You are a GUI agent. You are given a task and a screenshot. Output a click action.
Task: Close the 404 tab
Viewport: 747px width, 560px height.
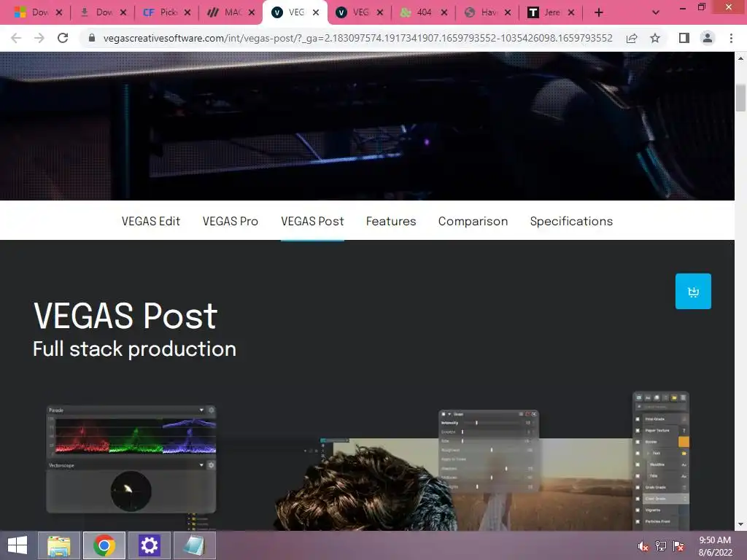point(444,12)
